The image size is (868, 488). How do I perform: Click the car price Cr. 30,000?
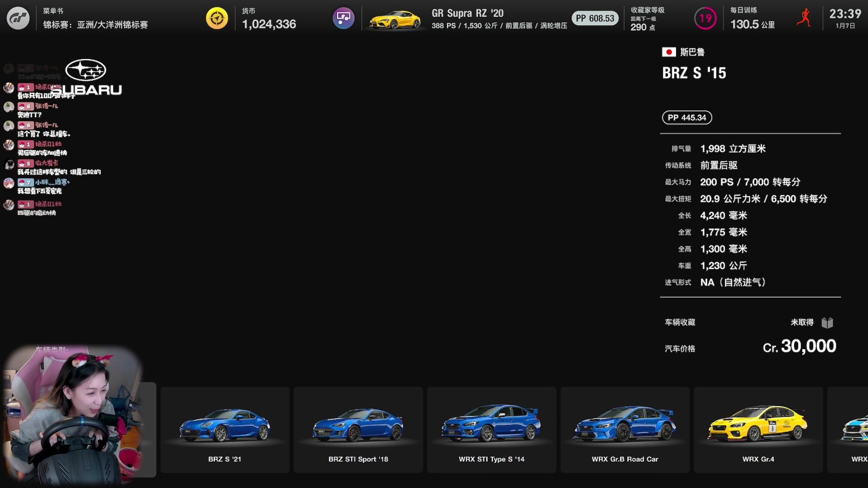[799, 347]
